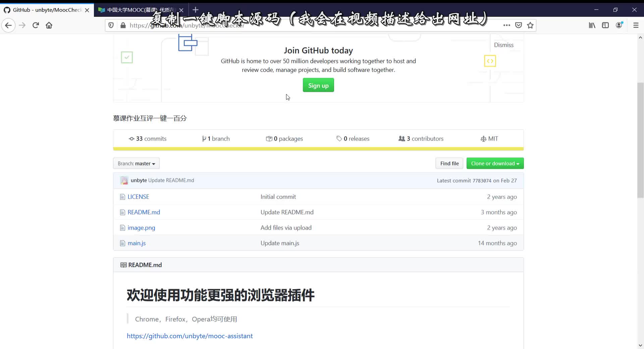Click unbyte's avatar in commit row
The height and width of the screenshot is (349, 644).
click(x=124, y=181)
